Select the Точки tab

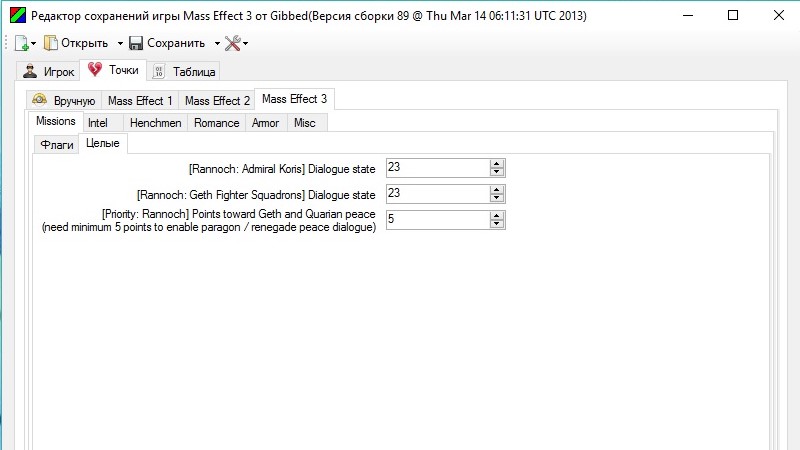pyautogui.click(x=113, y=70)
